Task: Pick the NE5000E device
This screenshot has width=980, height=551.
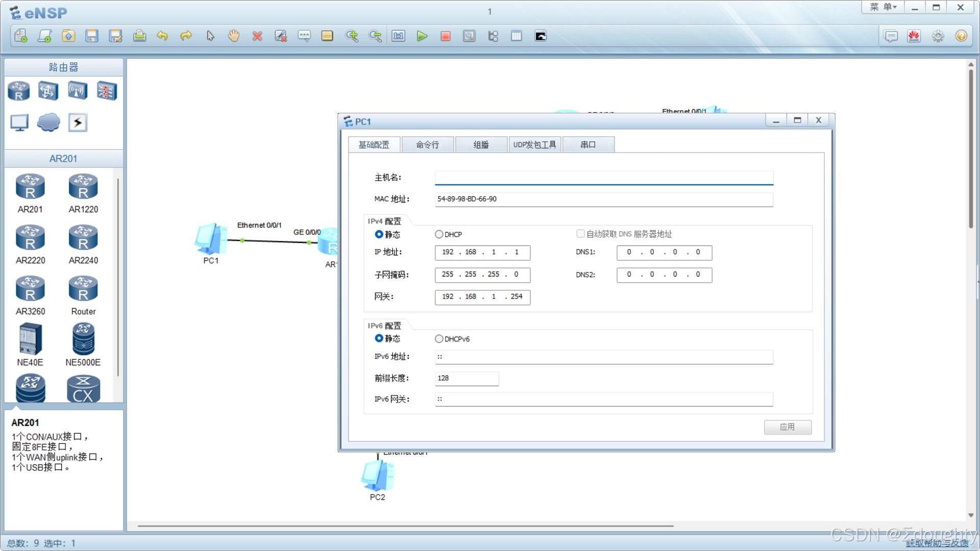Action: click(x=83, y=345)
